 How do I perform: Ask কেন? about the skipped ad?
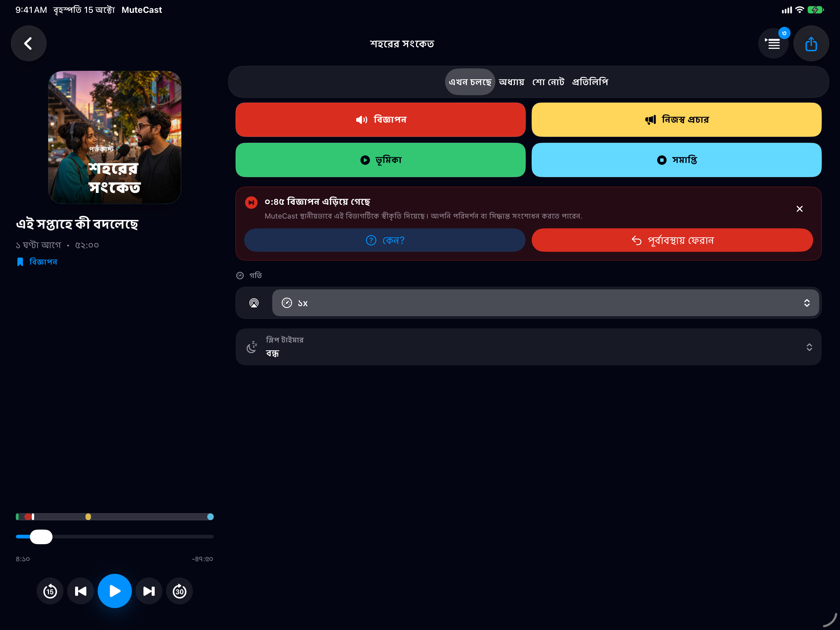pyautogui.click(x=385, y=240)
